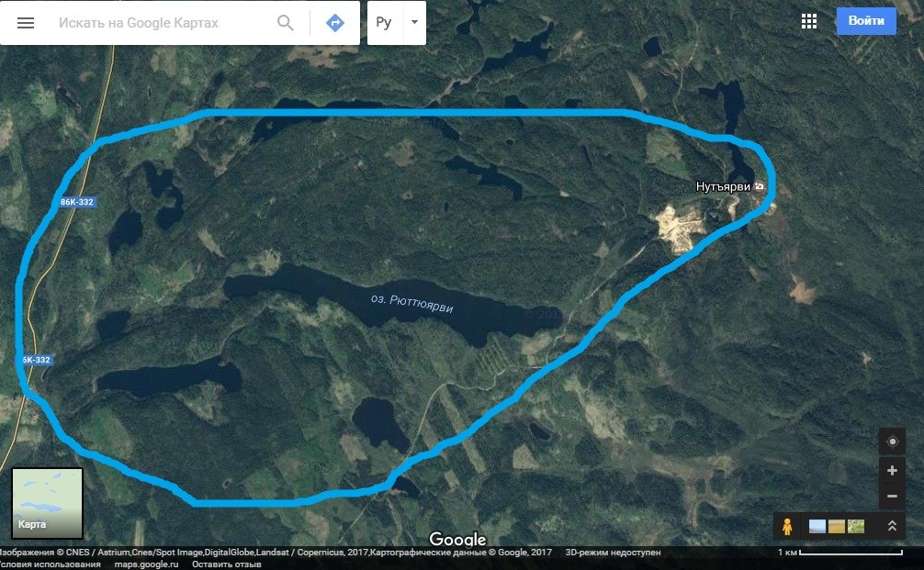Expand the imagery strip chevrons
Viewport: 924px width, 570px height.
(x=892, y=526)
